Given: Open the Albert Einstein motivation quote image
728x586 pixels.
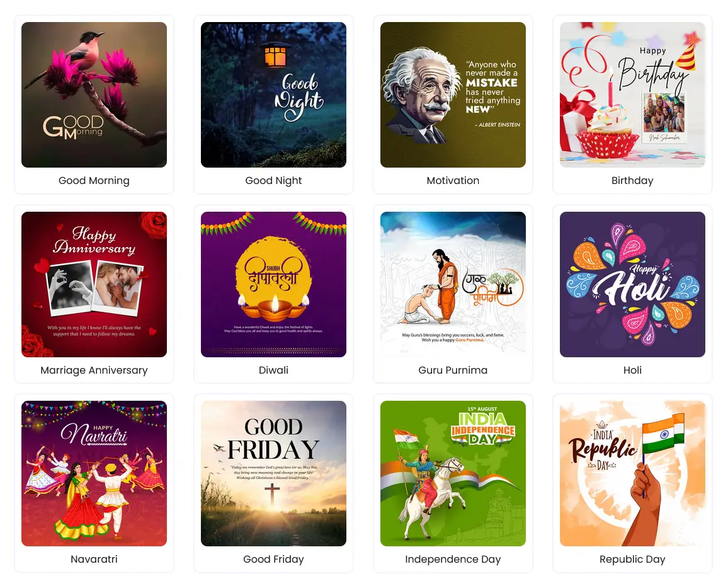Looking at the screenshot, I should 453,95.
